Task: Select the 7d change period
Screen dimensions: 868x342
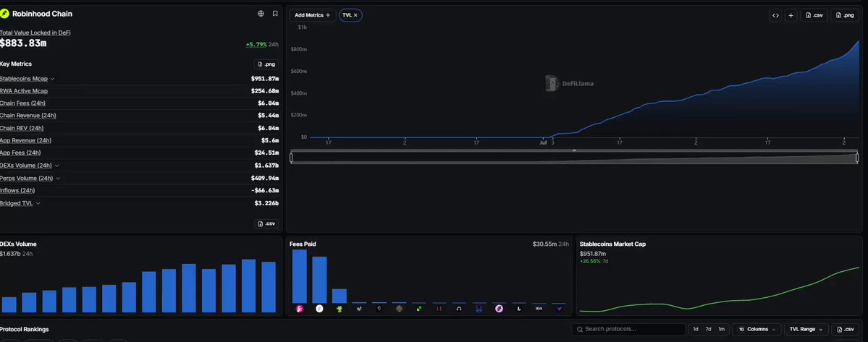Action: click(x=708, y=329)
